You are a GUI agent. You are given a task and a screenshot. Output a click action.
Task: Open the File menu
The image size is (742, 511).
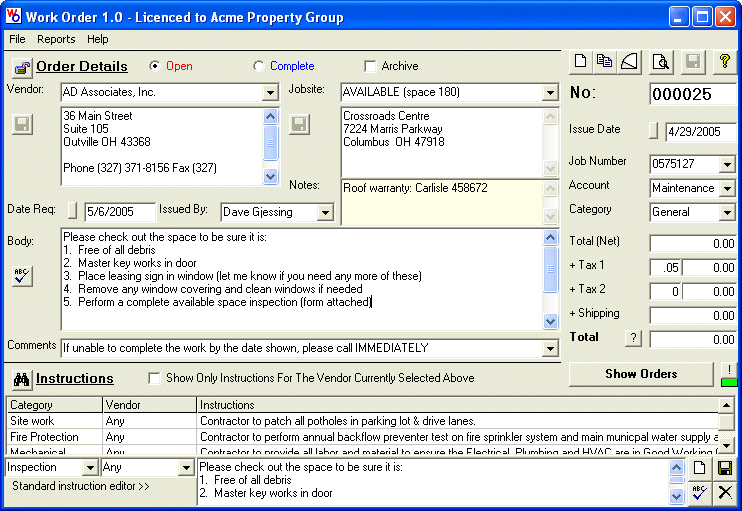click(x=17, y=39)
